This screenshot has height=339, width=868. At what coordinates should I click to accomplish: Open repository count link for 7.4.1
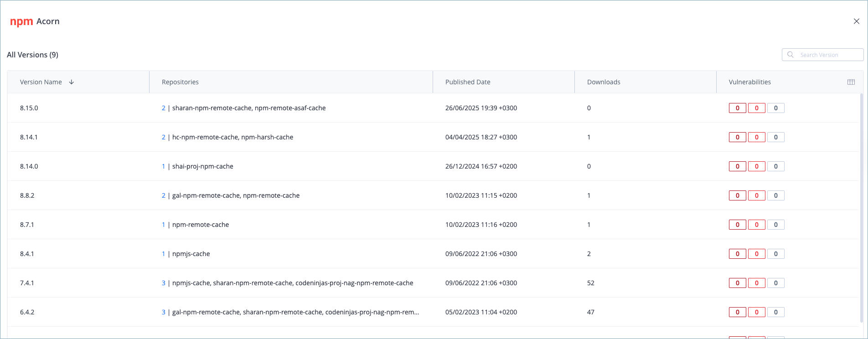point(164,283)
